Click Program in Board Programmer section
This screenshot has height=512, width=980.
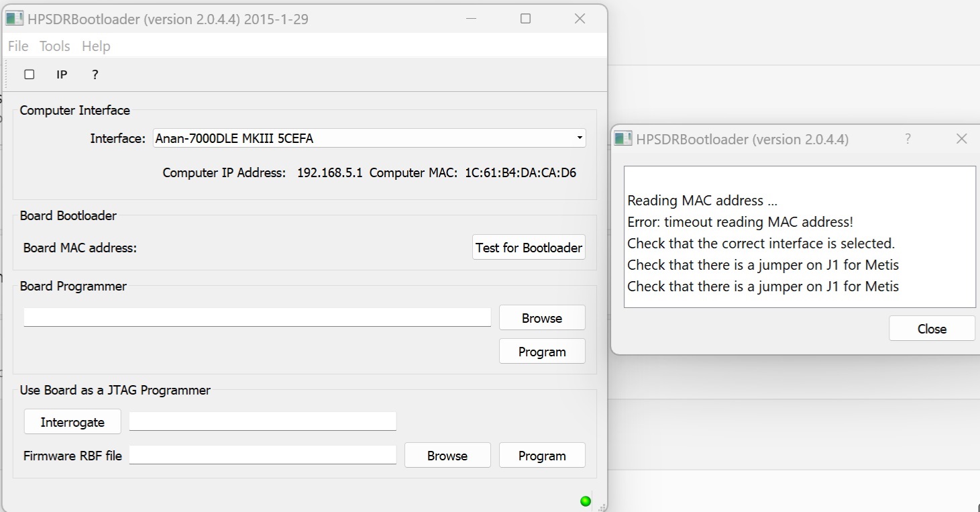(542, 352)
